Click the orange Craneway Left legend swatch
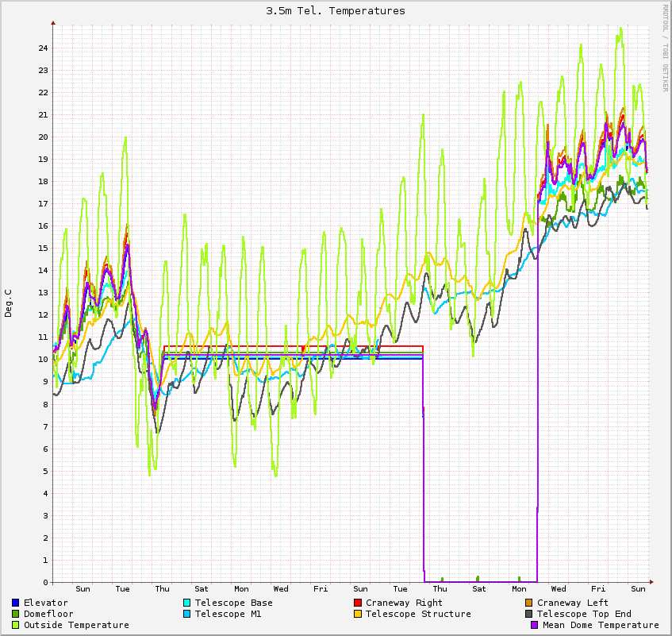 point(529,603)
